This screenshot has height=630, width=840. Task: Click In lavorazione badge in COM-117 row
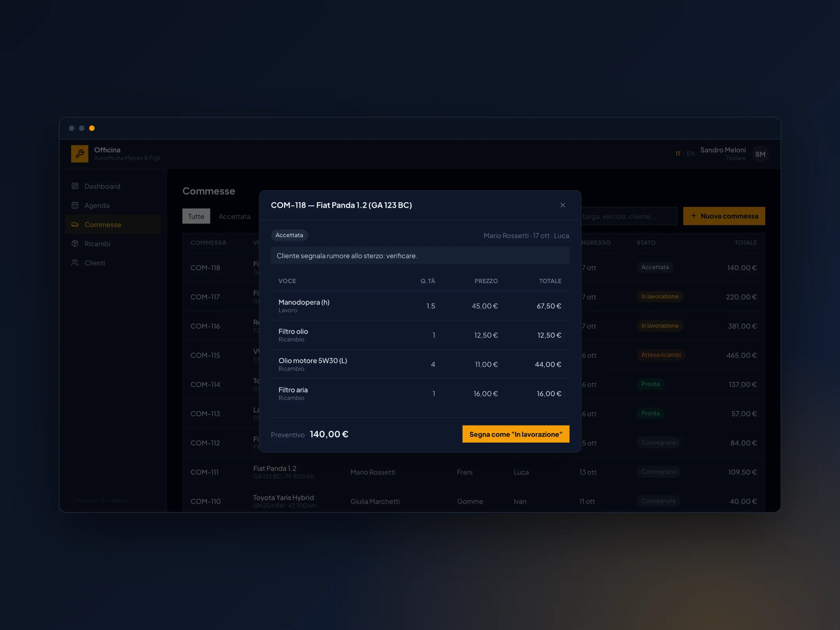click(x=660, y=296)
